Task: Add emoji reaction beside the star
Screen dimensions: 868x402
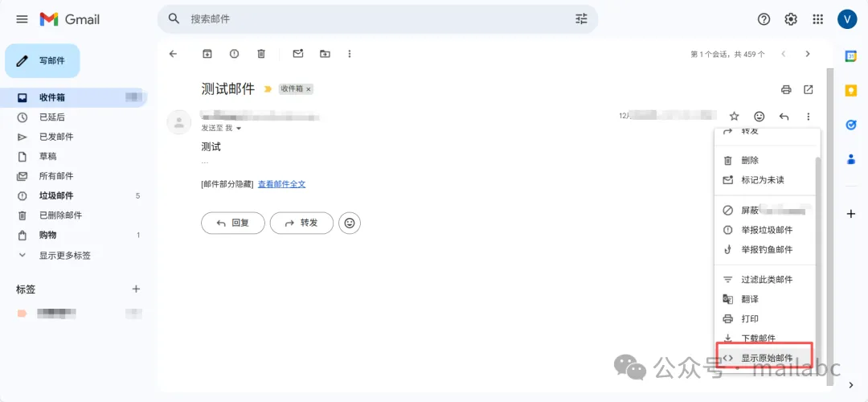Action: pyautogui.click(x=759, y=117)
